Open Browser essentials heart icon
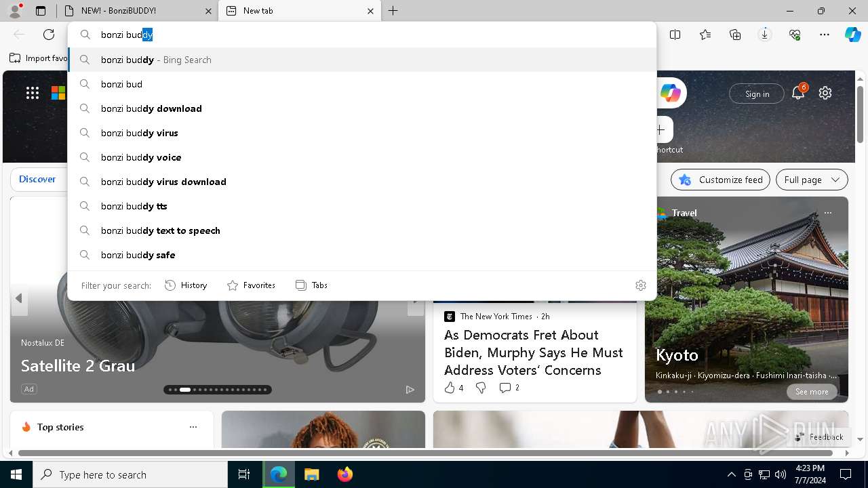Viewport: 868px width, 488px height. click(x=795, y=35)
